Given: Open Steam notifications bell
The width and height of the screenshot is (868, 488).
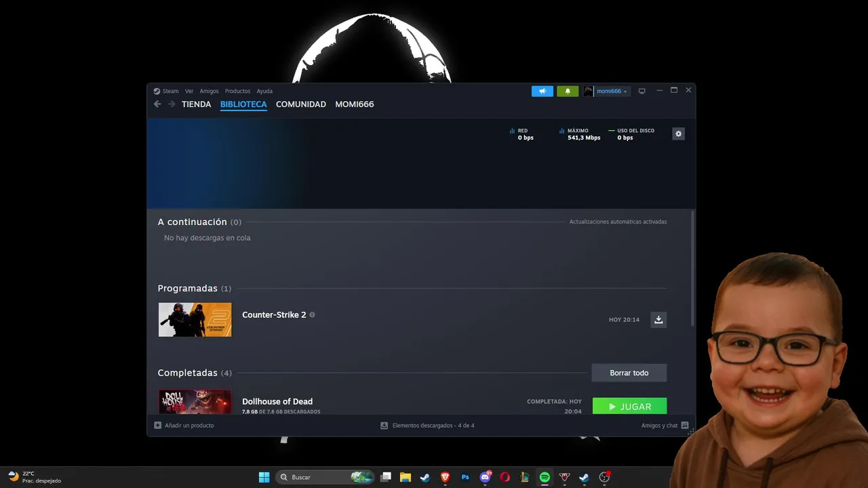Looking at the screenshot, I should click(568, 91).
